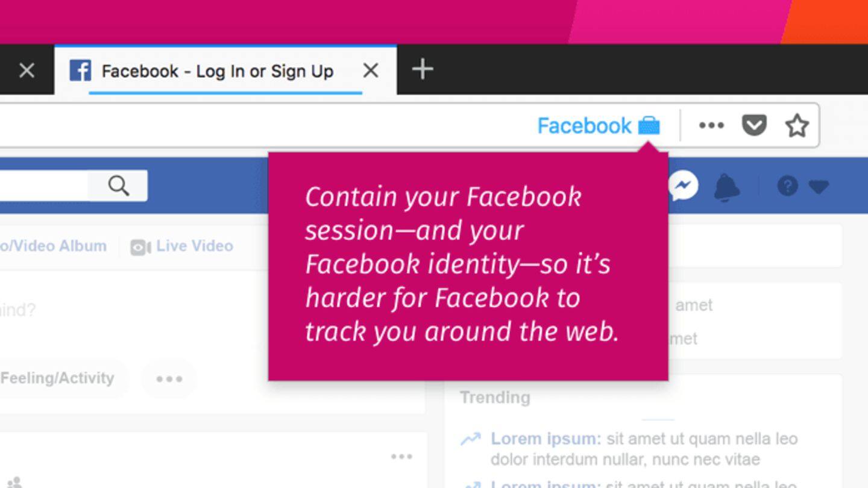Click the first Lorem ipsum trending link
Viewport: 868px width, 488px height.
pos(546,439)
